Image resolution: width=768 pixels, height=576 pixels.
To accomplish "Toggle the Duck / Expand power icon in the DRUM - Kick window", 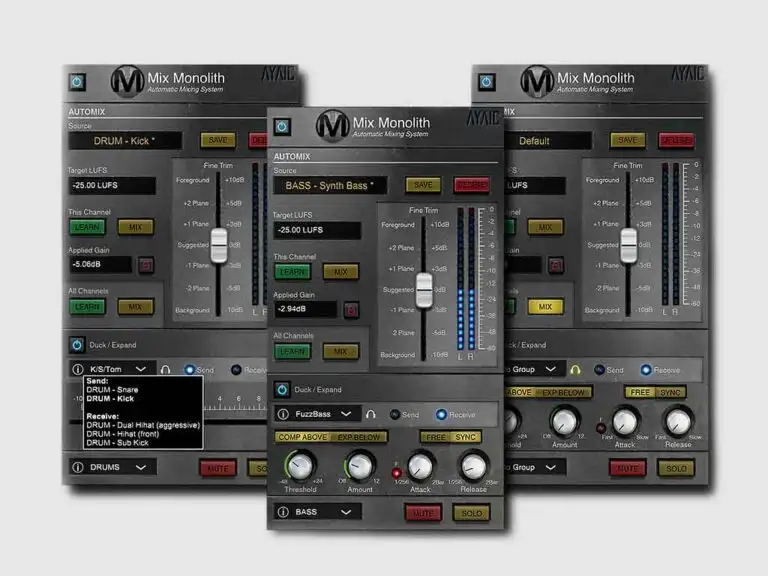I will [77, 345].
